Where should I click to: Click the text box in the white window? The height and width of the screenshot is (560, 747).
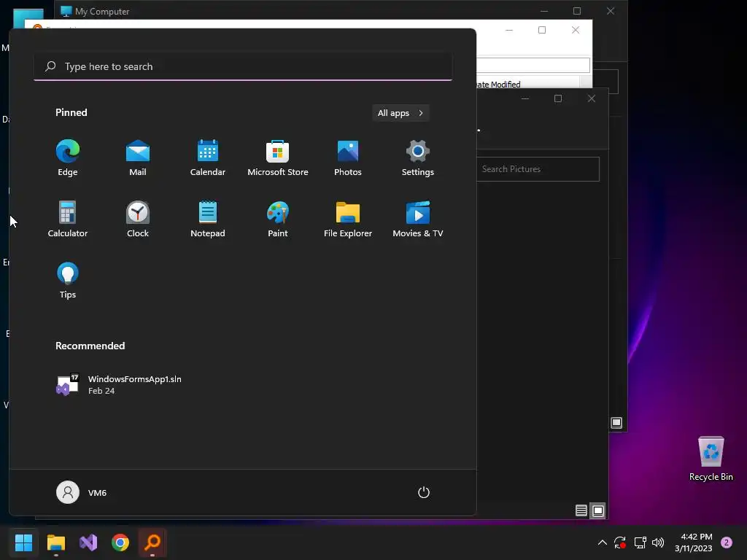(x=533, y=65)
